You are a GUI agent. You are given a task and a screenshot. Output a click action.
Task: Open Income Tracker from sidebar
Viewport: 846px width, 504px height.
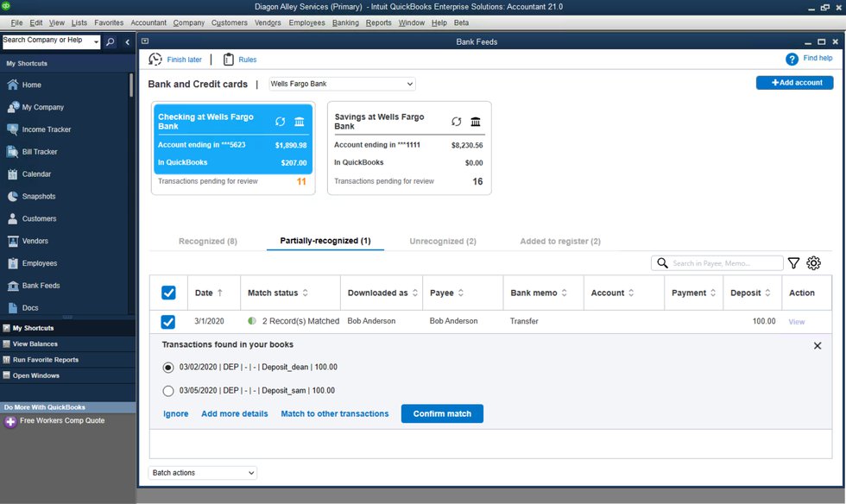click(x=47, y=129)
